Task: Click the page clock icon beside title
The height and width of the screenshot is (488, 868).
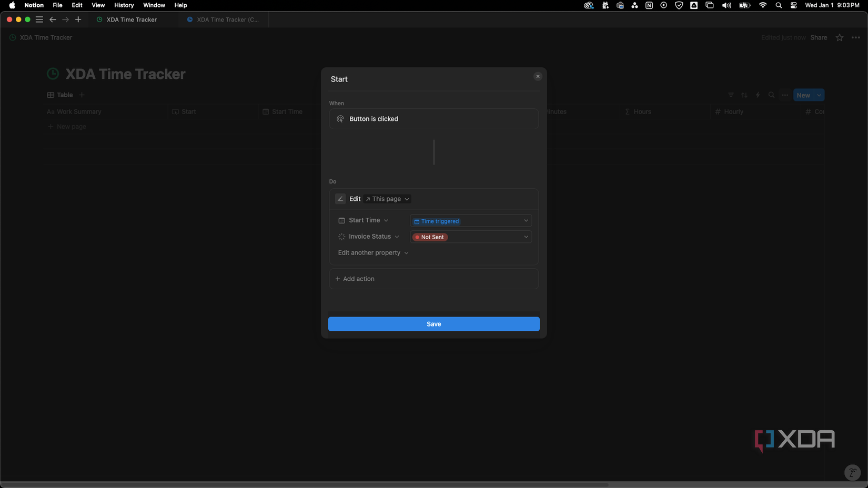Action: click(53, 74)
